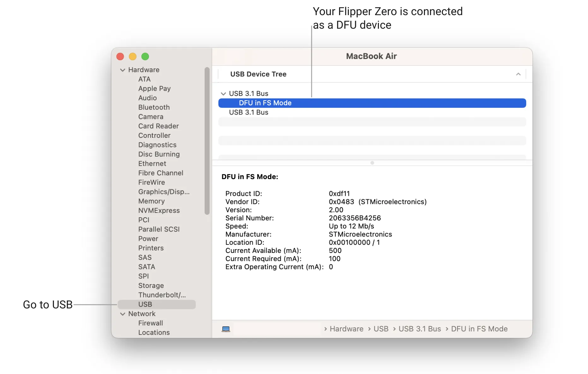Click the serial number 2063356B4256

coord(355,218)
